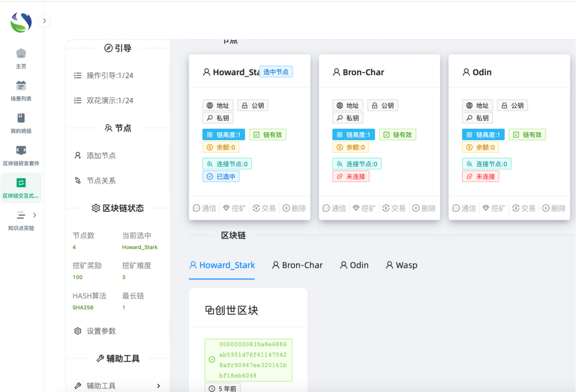Expand the sidebar with the top chevron

[44, 21]
